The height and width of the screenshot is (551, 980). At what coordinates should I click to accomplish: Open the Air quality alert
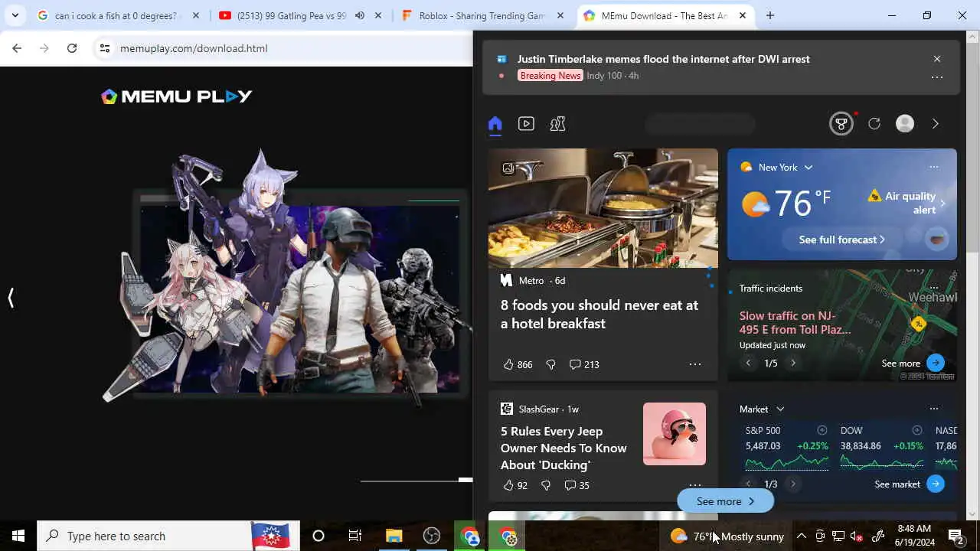pyautogui.click(x=907, y=203)
